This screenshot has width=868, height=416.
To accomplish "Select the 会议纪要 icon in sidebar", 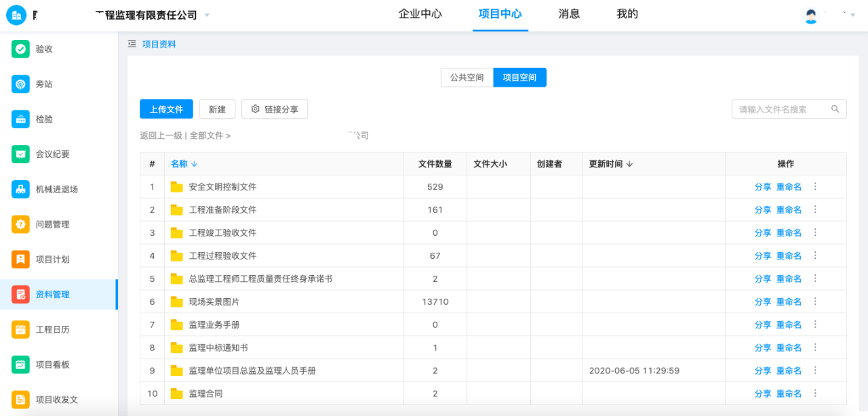I will [20, 154].
